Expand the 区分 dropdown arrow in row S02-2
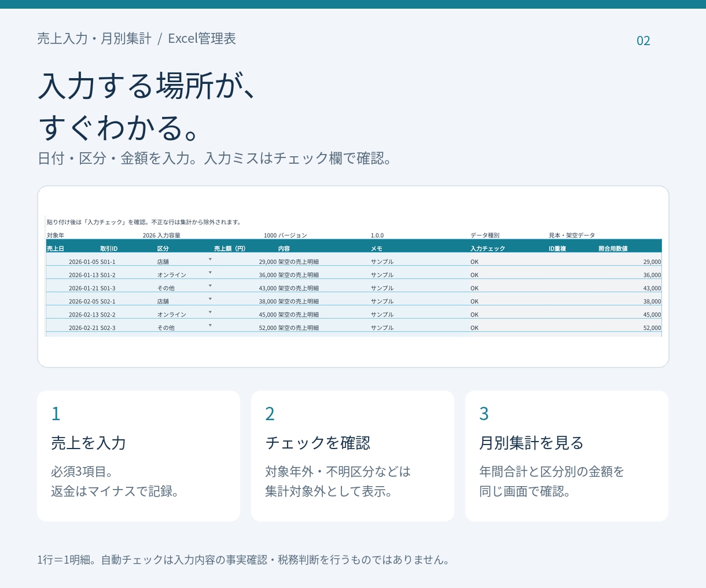Viewport: 706px width, 588px height. [x=210, y=313]
